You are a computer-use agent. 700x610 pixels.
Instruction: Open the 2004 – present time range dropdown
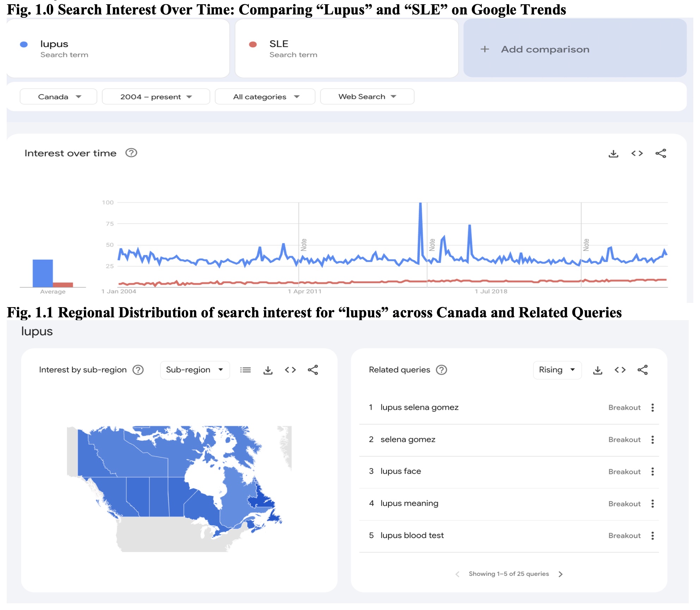point(156,97)
